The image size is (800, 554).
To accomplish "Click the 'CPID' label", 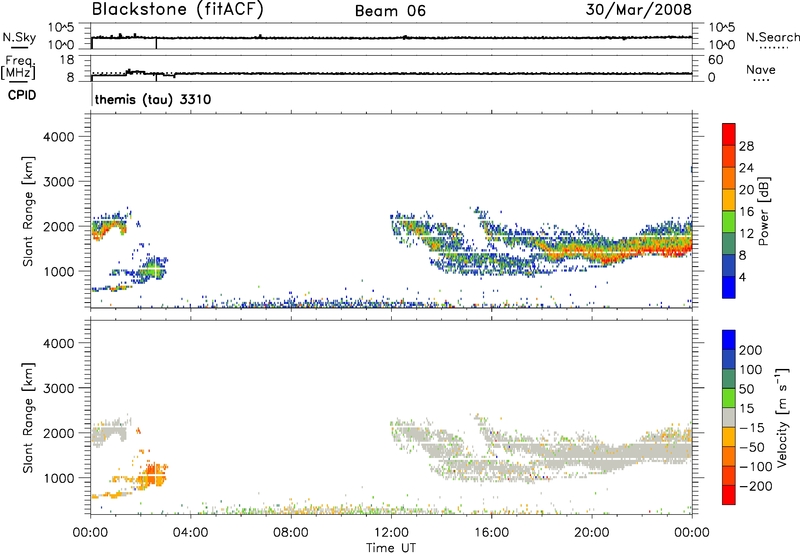I will (x=22, y=95).
